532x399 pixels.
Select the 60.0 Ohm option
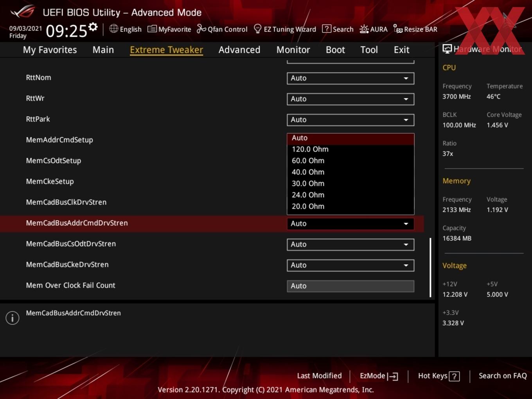(x=350, y=161)
